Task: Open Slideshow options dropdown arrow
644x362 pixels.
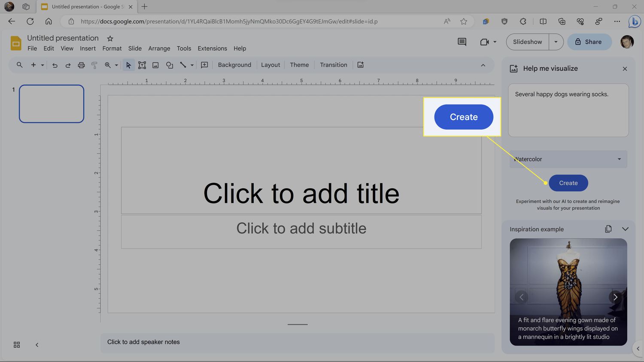Action: [556, 42]
